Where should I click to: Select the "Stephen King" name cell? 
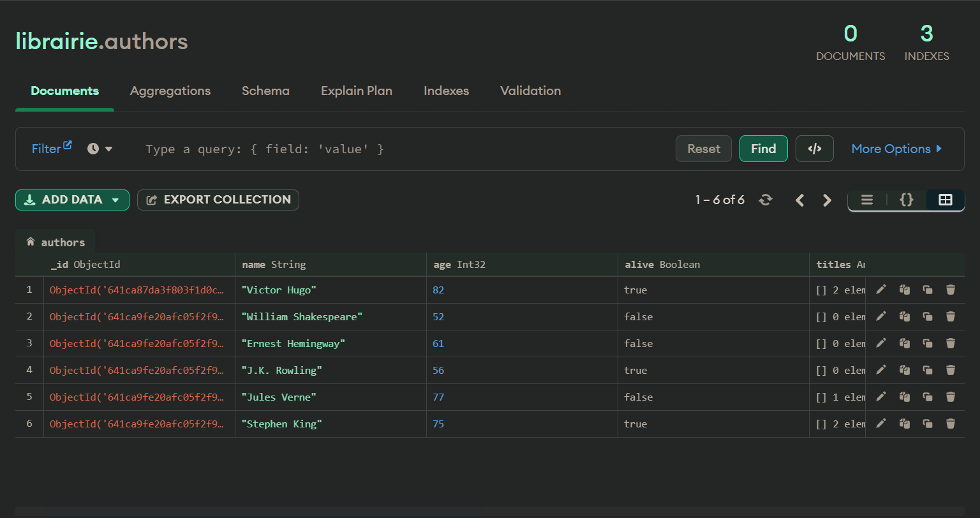[x=330, y=424]
